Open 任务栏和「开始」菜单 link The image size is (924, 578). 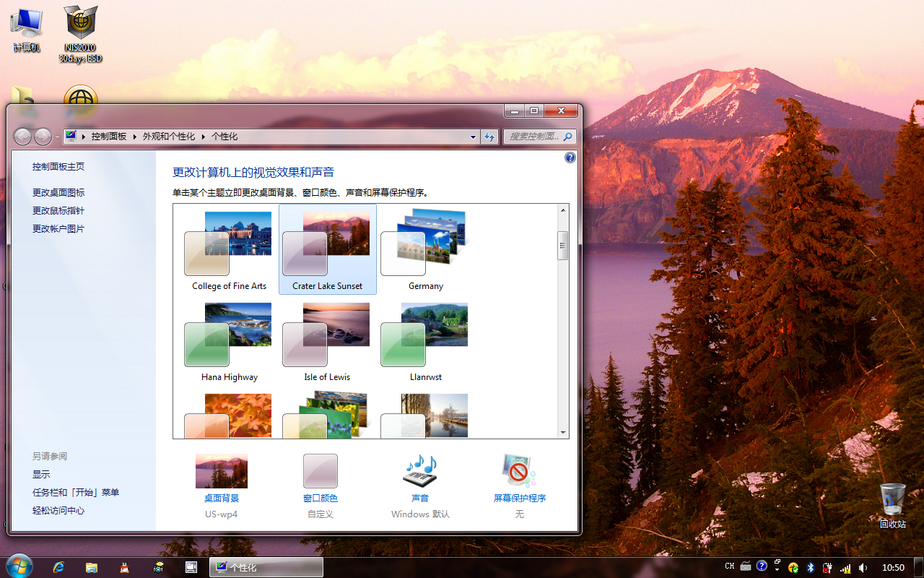click(76, 492)
